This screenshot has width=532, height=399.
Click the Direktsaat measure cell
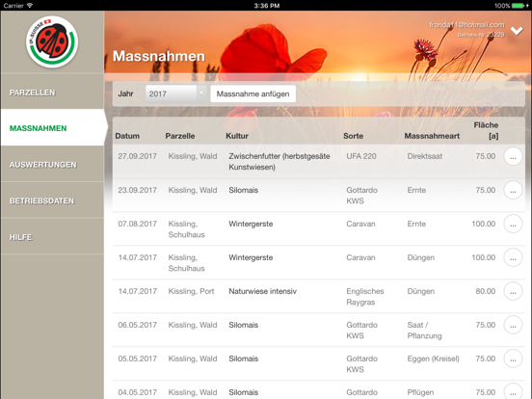point(425,156)
